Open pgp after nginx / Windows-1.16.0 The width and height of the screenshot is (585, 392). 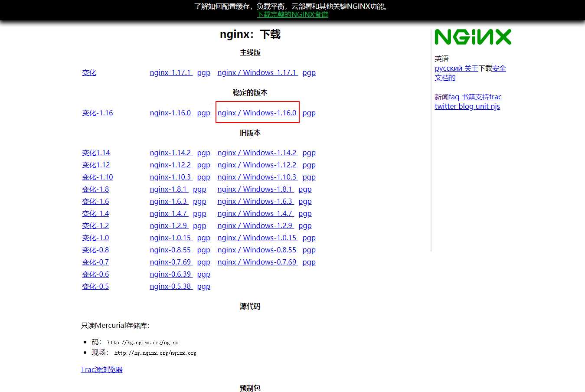309,113
